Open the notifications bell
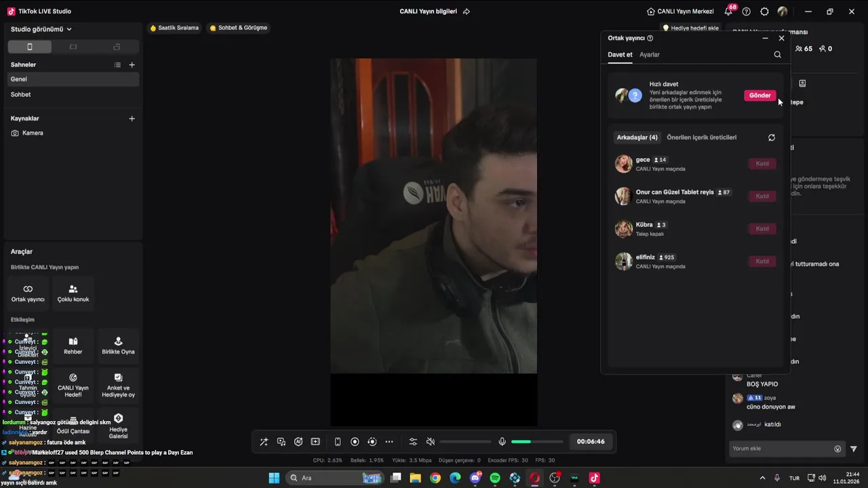868x488 pixels. coord(728,12)
